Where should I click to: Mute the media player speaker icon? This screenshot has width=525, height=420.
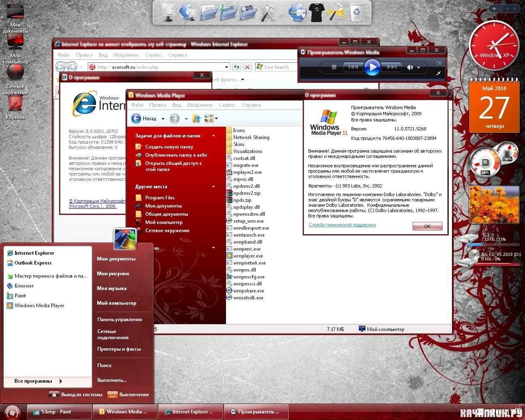tap(410, 67)
